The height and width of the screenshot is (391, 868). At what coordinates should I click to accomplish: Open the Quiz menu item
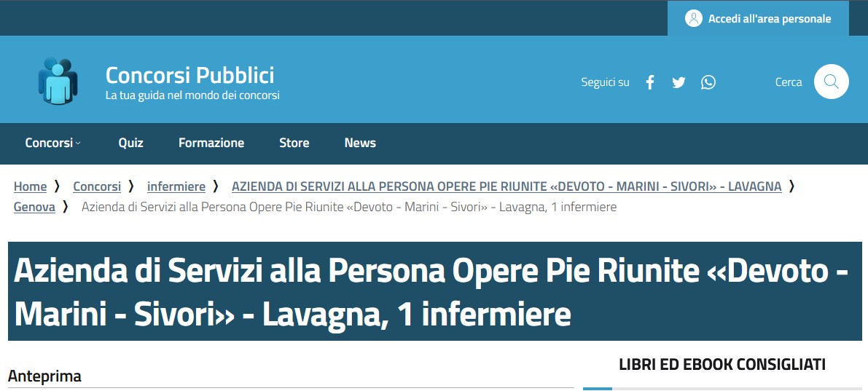coord(130,143)
